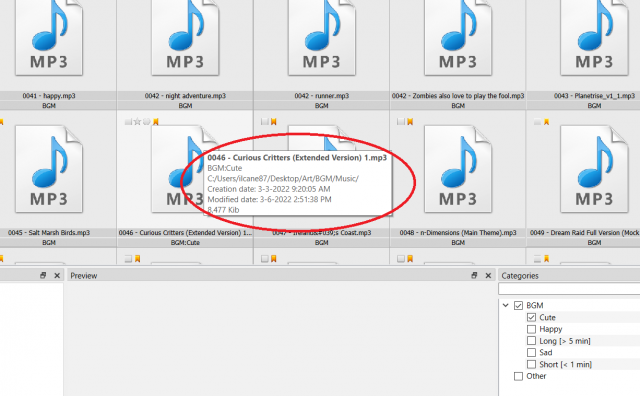
Task: Float the Preview panel with the undock icon
Action: click(474, 276)
